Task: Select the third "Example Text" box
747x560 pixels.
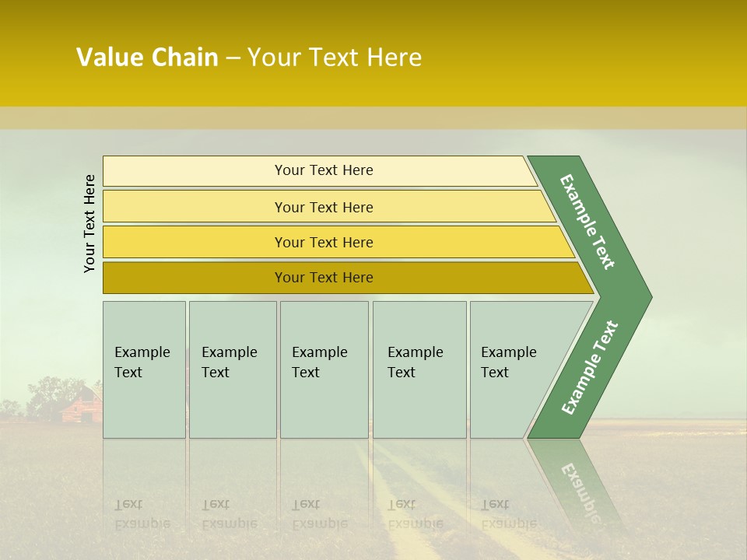Action: click(x=324, y=369)
